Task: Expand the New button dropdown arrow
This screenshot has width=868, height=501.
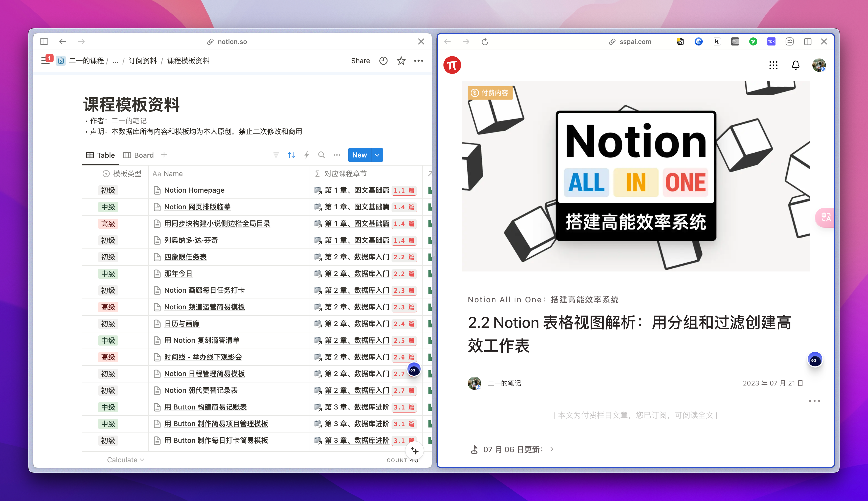Action: pos(377,155)
